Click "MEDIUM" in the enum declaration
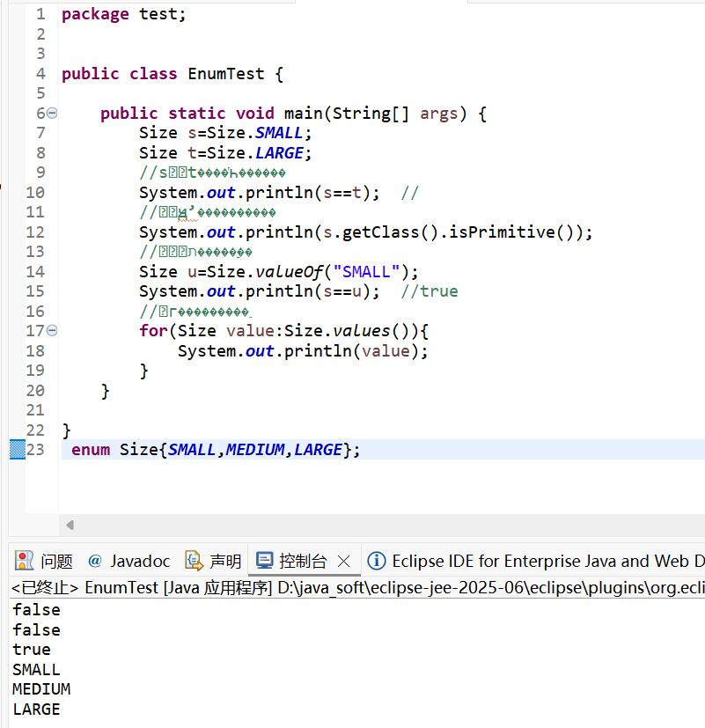The width and height of the screenshot is (705, 728). [255, 450]
